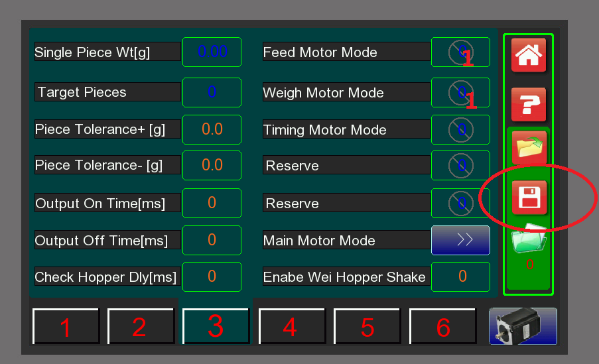
Task: Switch to page tab 6
Action: [x=442, y=326]
